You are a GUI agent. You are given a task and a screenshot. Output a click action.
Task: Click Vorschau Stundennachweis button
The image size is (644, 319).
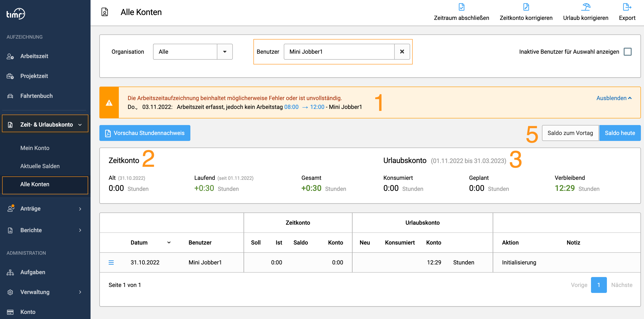[x=145, y=133]
